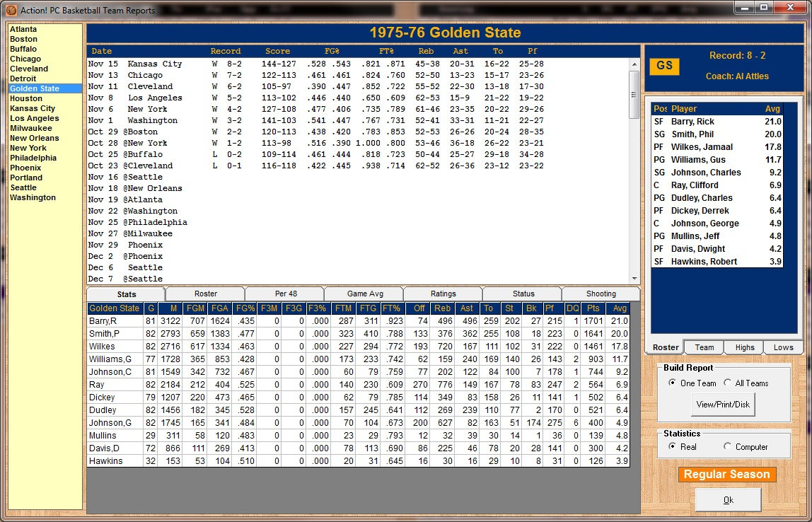812x522 pixels.
Task: Show the Highs tab in player panel
Action: pos(743,347)
